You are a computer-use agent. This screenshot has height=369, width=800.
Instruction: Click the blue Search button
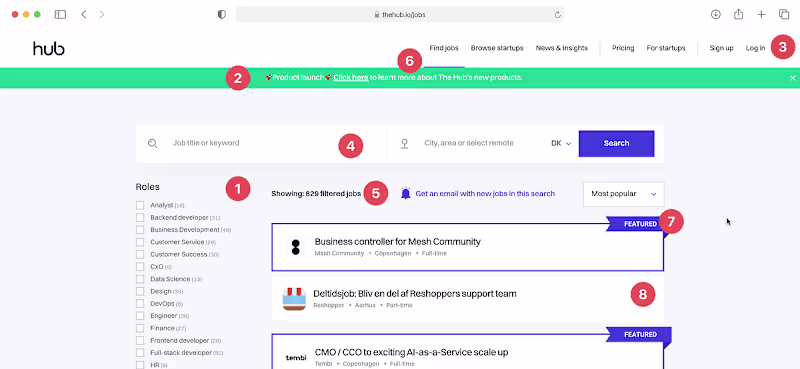[616, 143]
